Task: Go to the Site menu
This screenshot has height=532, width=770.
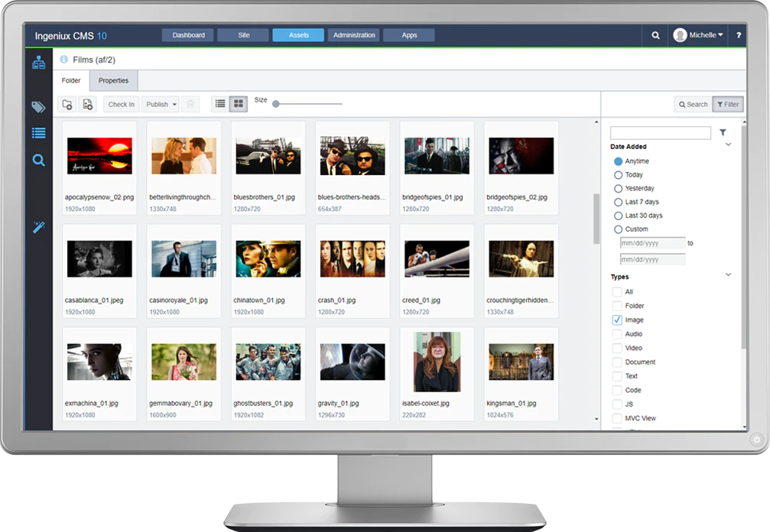Action: (x=244, y=35)
